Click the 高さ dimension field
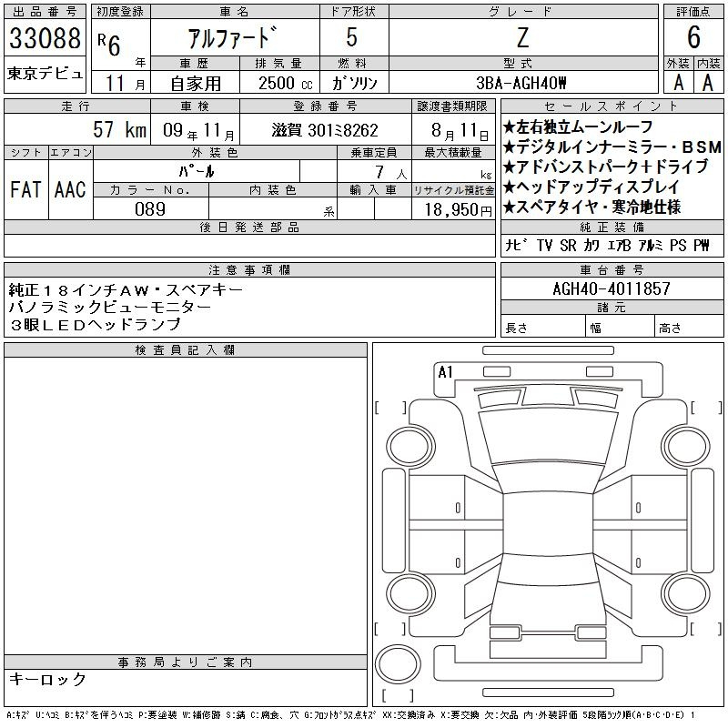The image size is (728, 728). [689, 327]
